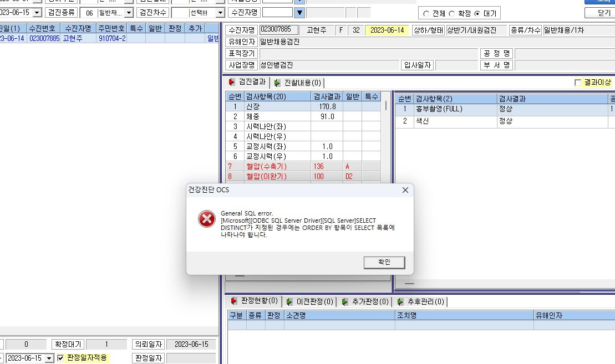Select the 고현주 patient row in list
Viewport: 615px width, 364px height.
click(109, 38)
